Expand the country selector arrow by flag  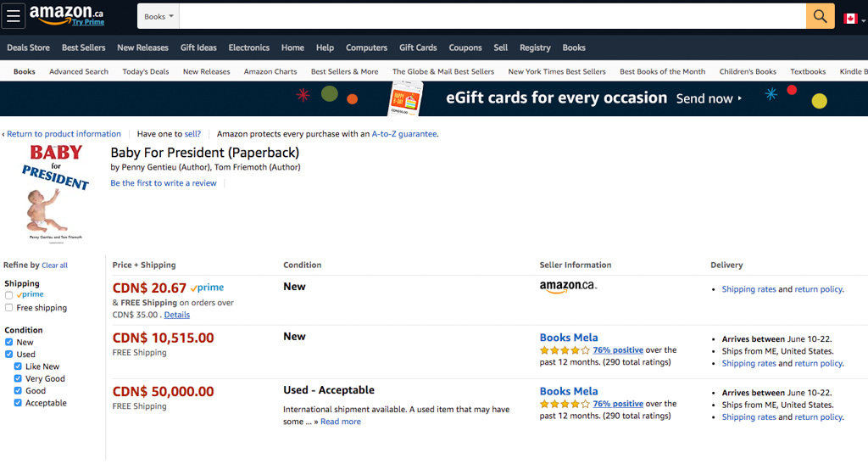[x=864, y=20]
